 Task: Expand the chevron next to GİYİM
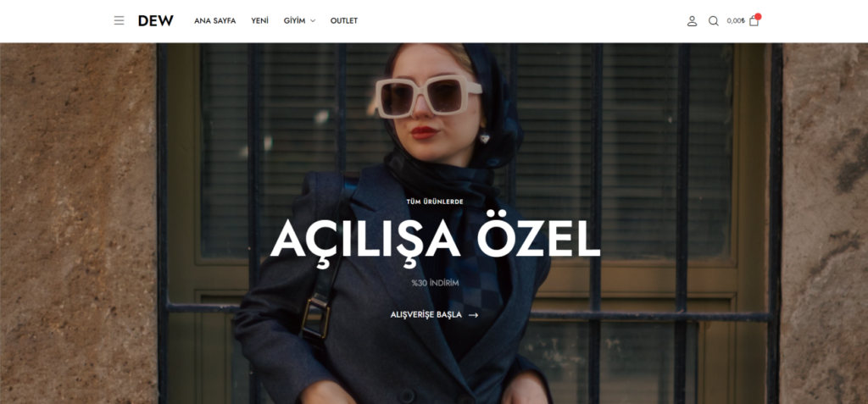click(x=313, y=21)
